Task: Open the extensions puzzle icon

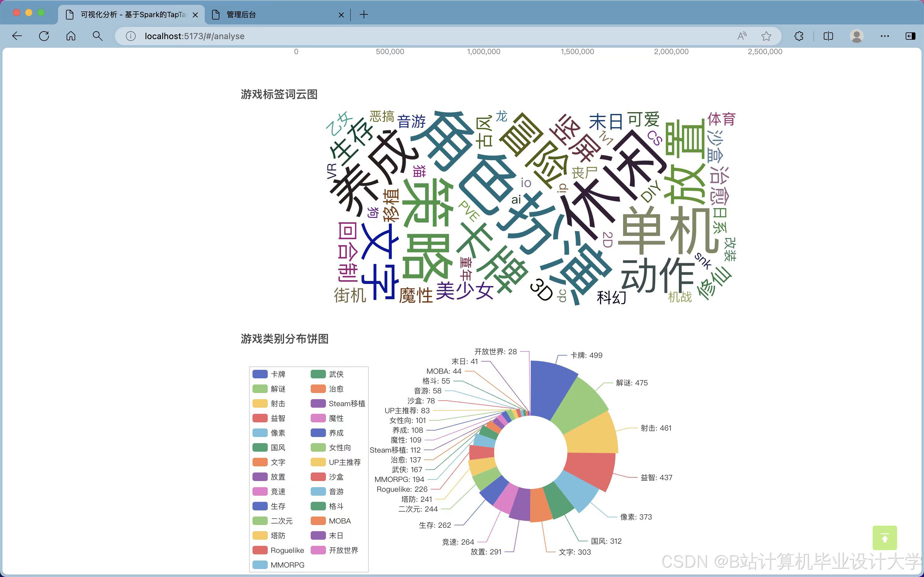Action: (x=798, y=36)
